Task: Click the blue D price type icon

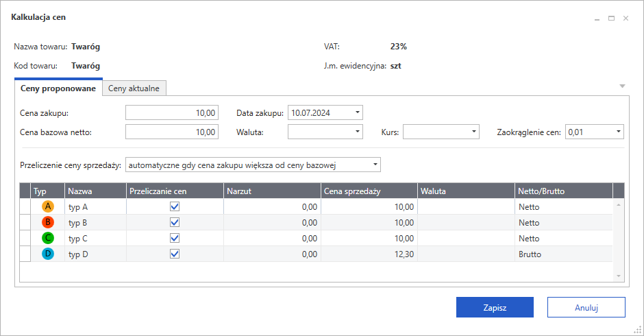Action: coord(47,254)
